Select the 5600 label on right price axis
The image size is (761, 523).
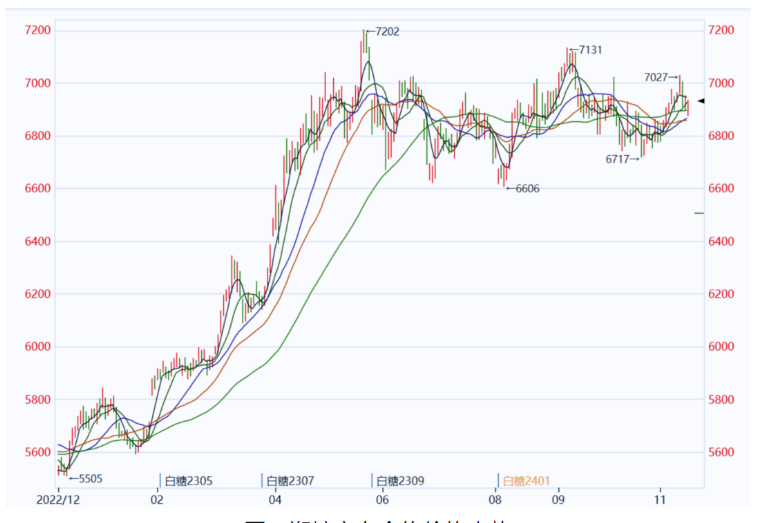[x=721, y=452]
